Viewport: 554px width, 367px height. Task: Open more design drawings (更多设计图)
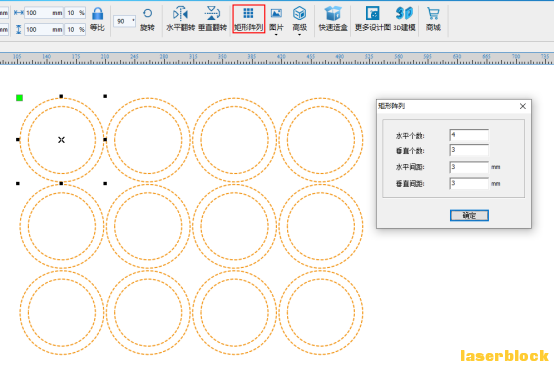[373, 19]
